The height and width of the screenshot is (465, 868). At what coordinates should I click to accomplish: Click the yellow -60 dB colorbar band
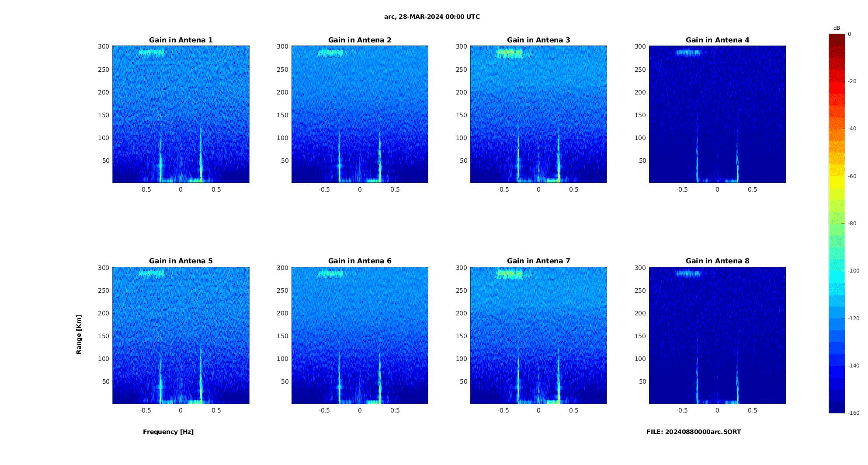(837, 176)
